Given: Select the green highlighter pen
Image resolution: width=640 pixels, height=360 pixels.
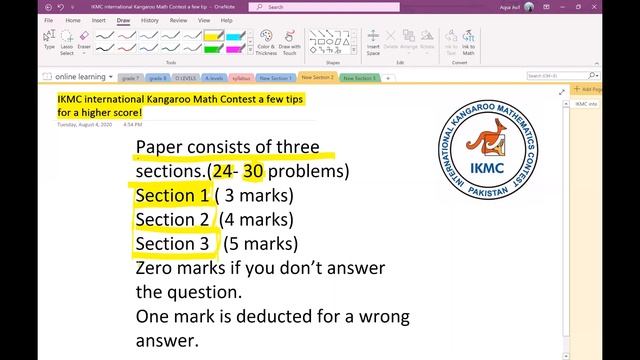Looking at the screenshot, I should [x=213, y=49].
